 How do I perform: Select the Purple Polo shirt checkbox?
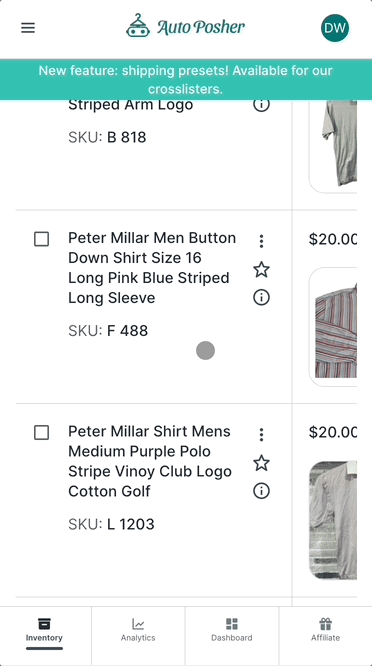[x=41, y=433]
